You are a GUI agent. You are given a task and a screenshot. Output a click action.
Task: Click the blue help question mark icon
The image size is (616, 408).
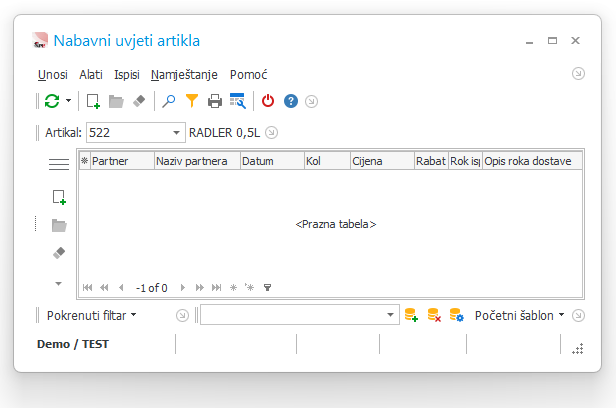coord(291,101)
